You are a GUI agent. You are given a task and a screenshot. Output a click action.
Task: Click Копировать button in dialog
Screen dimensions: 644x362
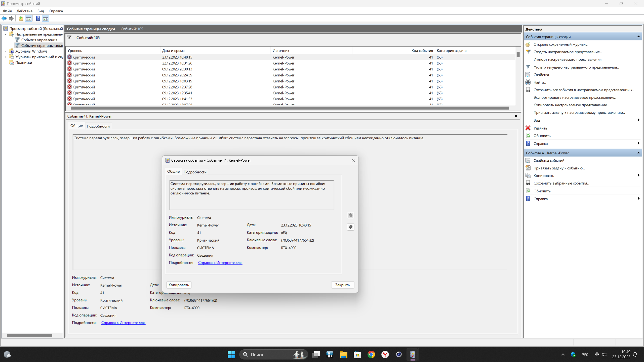point(179,285)
